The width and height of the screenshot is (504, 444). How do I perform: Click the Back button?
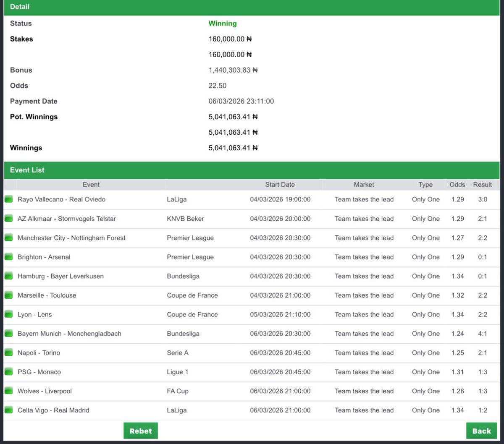[x=481, y=431]
